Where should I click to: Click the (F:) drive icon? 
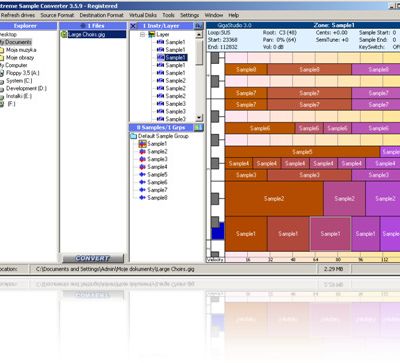2,104
